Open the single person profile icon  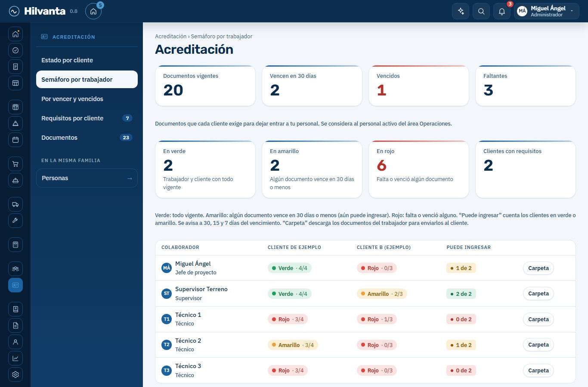point(15,342)
